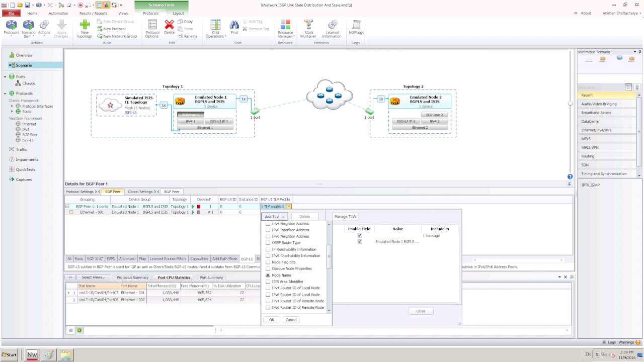Image resolution: width=644 pixels, height=362 pixels.
Task: Click IxNetwork Nw taskbar icon
Action: 32,355
